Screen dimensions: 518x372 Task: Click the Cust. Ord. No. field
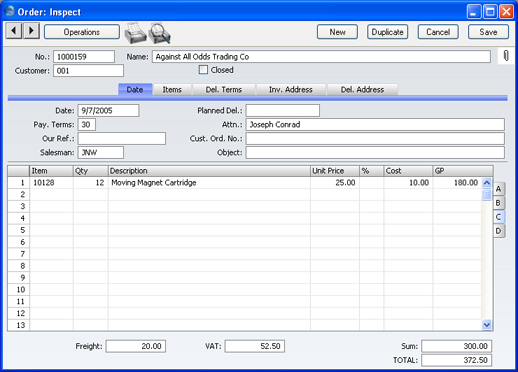click(375, 139)
